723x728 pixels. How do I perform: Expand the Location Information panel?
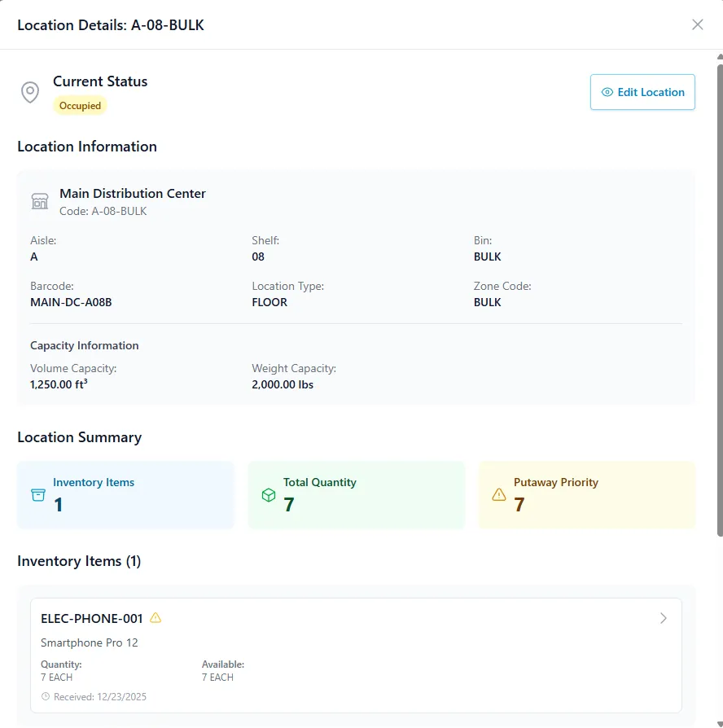(86, 147)
